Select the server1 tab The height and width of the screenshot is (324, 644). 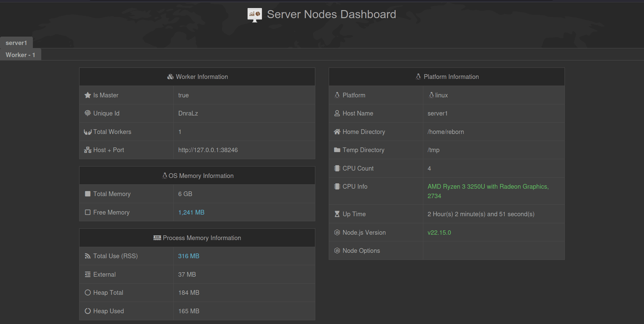pyautogui.click(x=16, y=43)
